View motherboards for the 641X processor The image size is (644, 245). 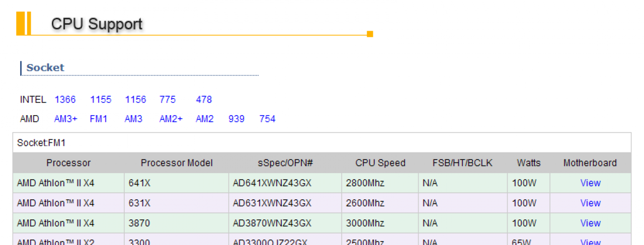(x=590, y=183)
